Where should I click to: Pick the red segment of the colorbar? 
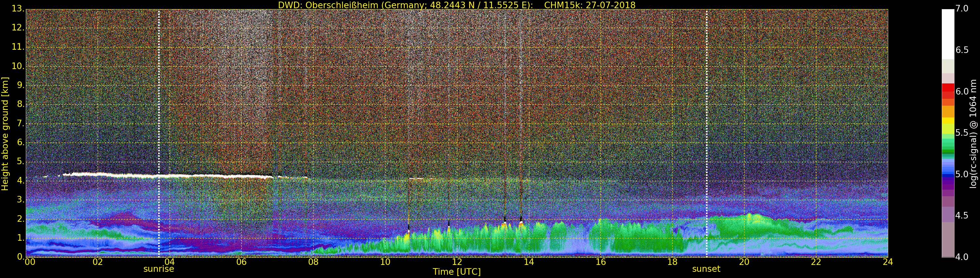(948, 88)
